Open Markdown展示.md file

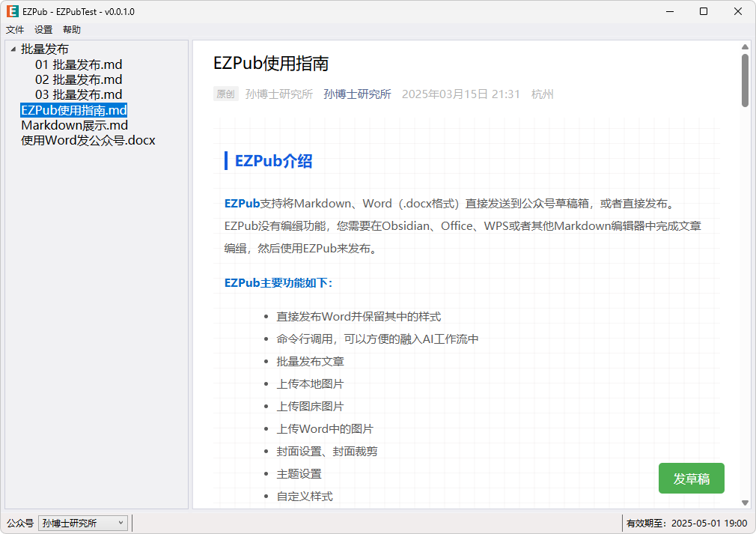(x=75, y=125)
